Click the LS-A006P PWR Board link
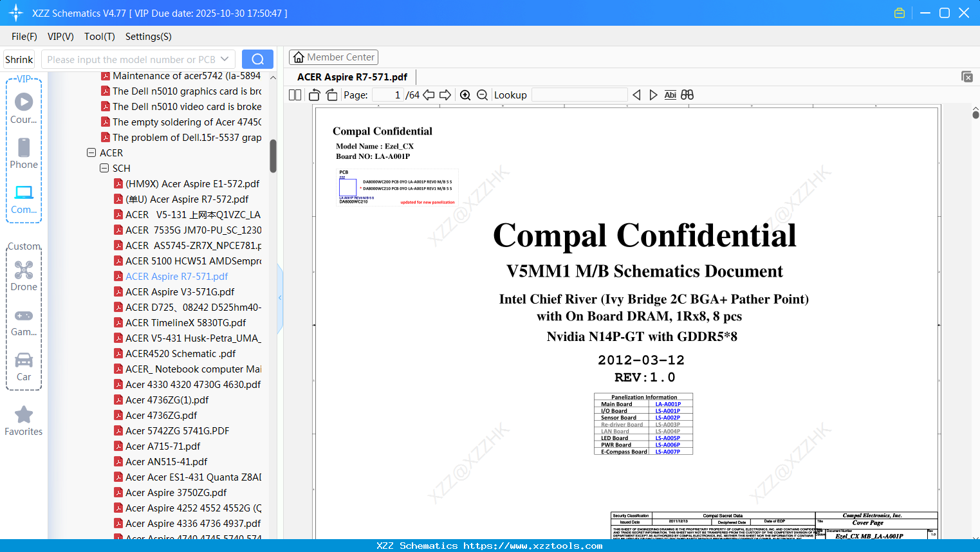The width and height of the screenshot is (980, 552). pyautogui.click(x=668, y=445)
